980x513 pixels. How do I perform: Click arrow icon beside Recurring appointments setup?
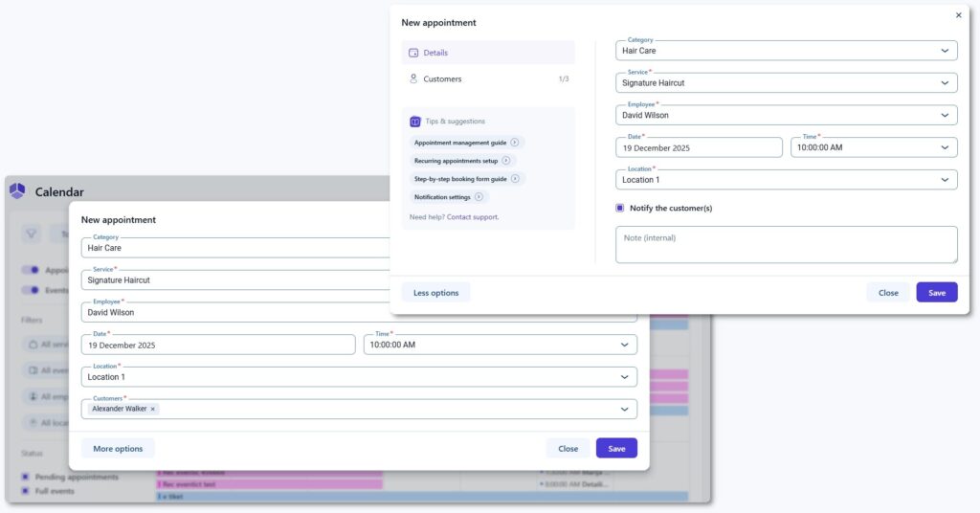(x=506, y=161)
